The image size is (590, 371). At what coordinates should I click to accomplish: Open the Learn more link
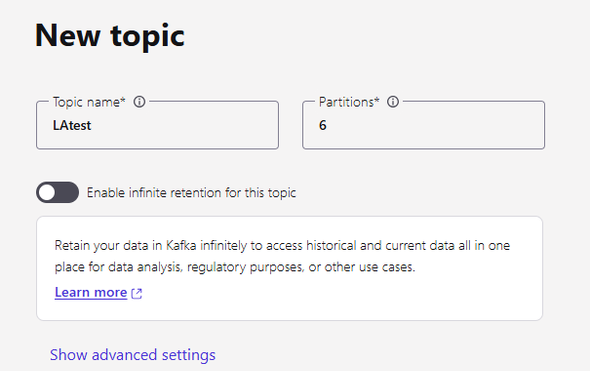[91, 292]
